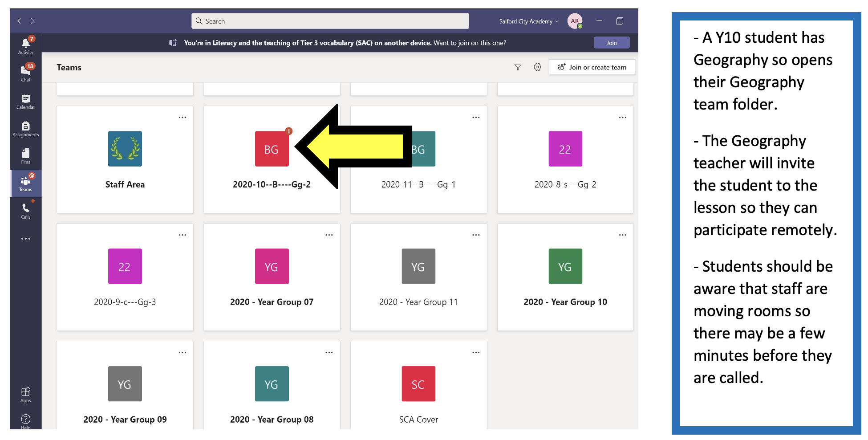The height and width of the screenshot is (440, 868).
Task: Open the 2020-10--B----Gg-2 team
Action: tap(272, 159)
